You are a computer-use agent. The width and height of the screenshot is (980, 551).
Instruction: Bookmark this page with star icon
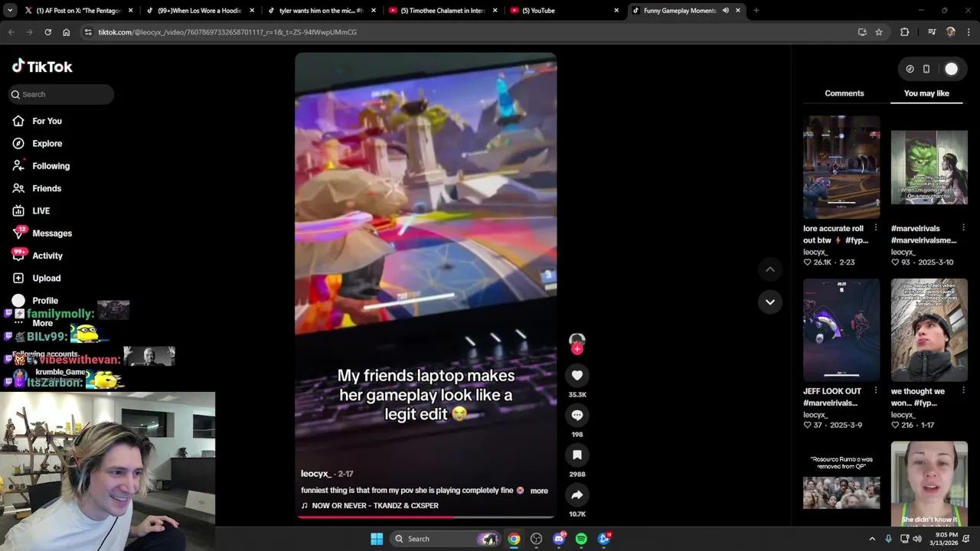[879, 32]
